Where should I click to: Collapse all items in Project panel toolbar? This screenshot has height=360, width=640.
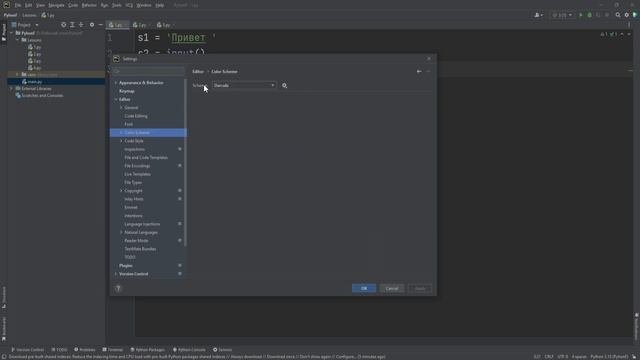[81, 25]
